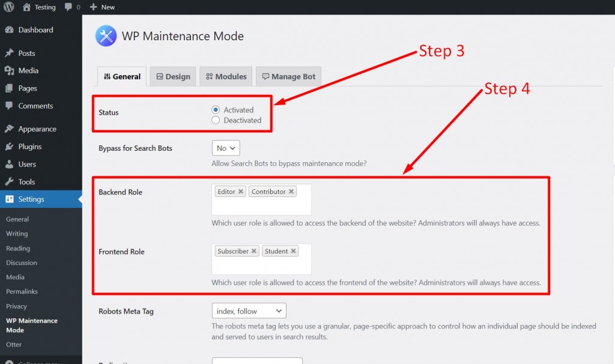Click the Tools wrench icon

[x=10, y=181]
